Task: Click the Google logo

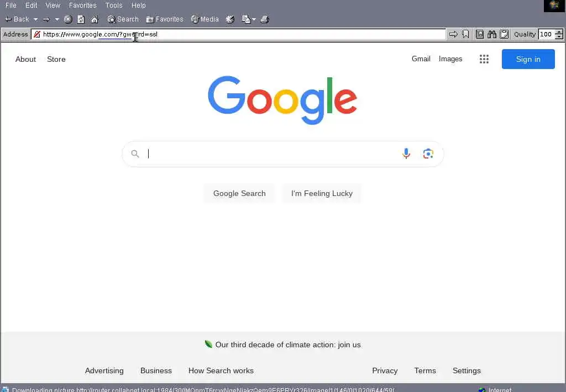Action: click(282, 100)
